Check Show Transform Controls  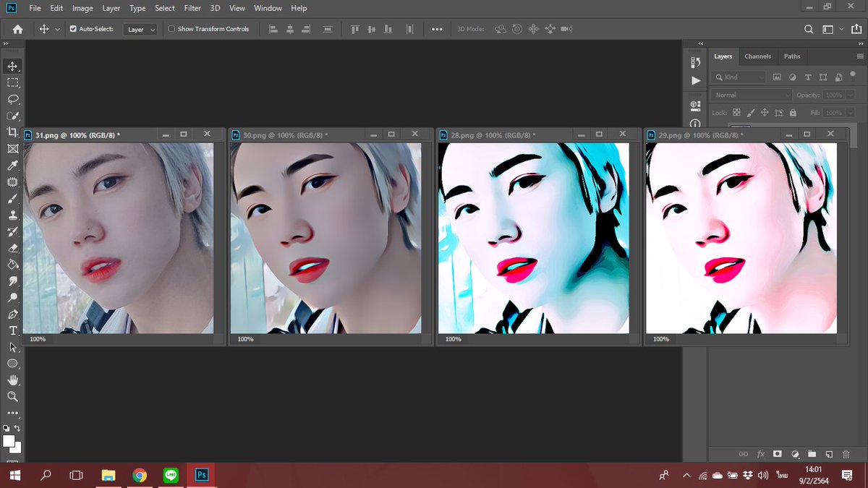171,29
